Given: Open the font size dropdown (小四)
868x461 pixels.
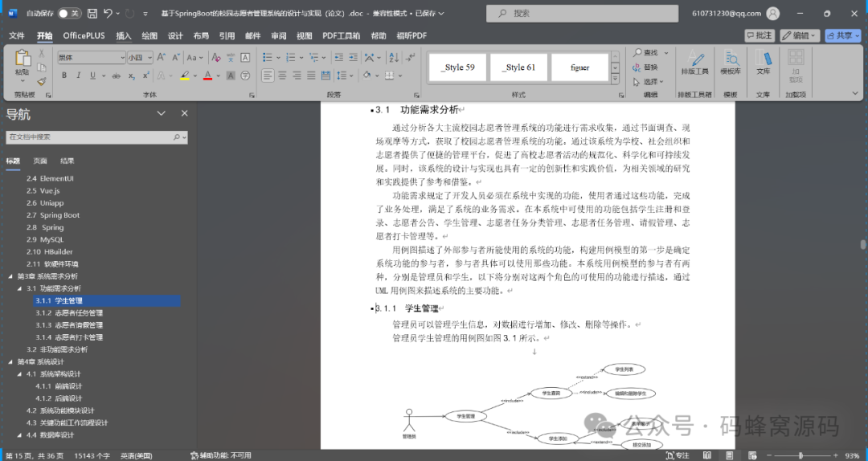Looking at the screenshot, I should pos(149,57).
